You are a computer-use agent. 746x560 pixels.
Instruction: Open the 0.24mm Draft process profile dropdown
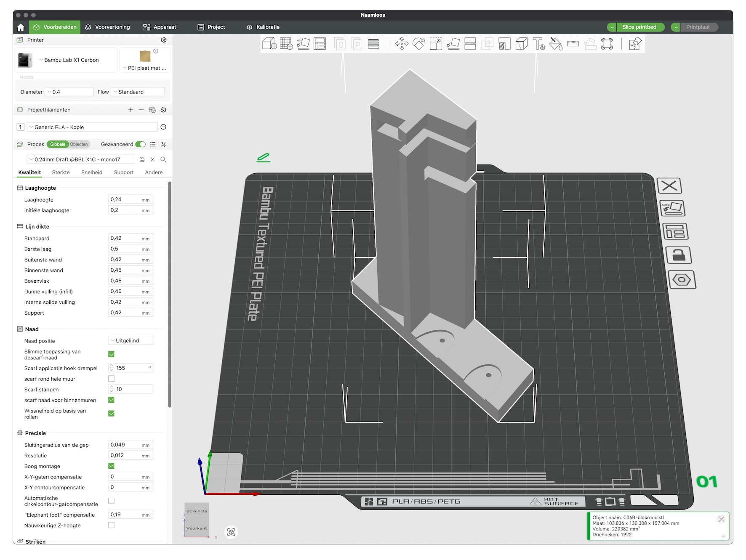82,159
